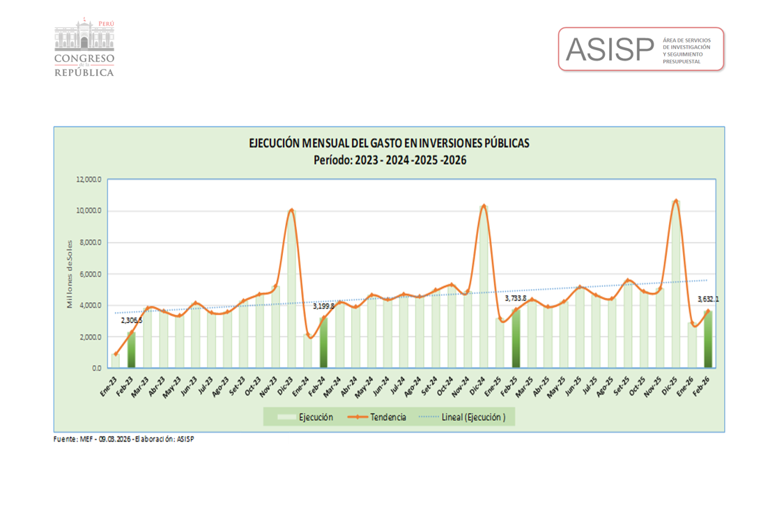Click the Ejecución legend color swatch

[x=286, y=417]
